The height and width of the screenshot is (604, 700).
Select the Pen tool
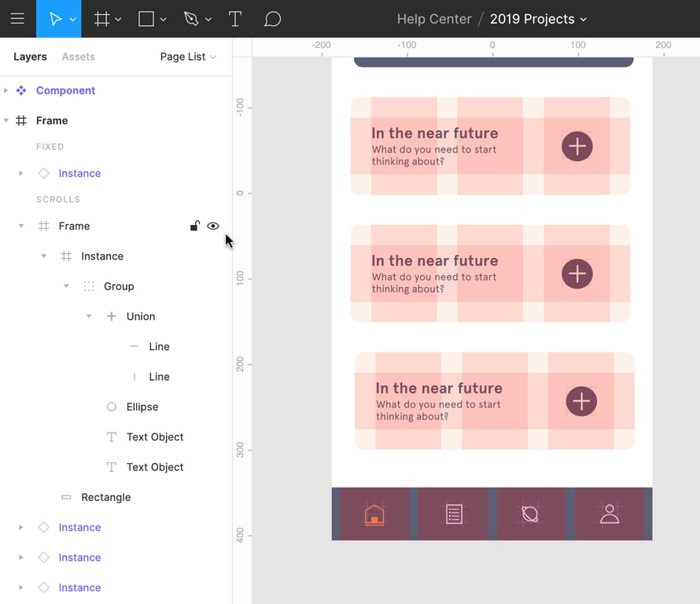(191, 19)
